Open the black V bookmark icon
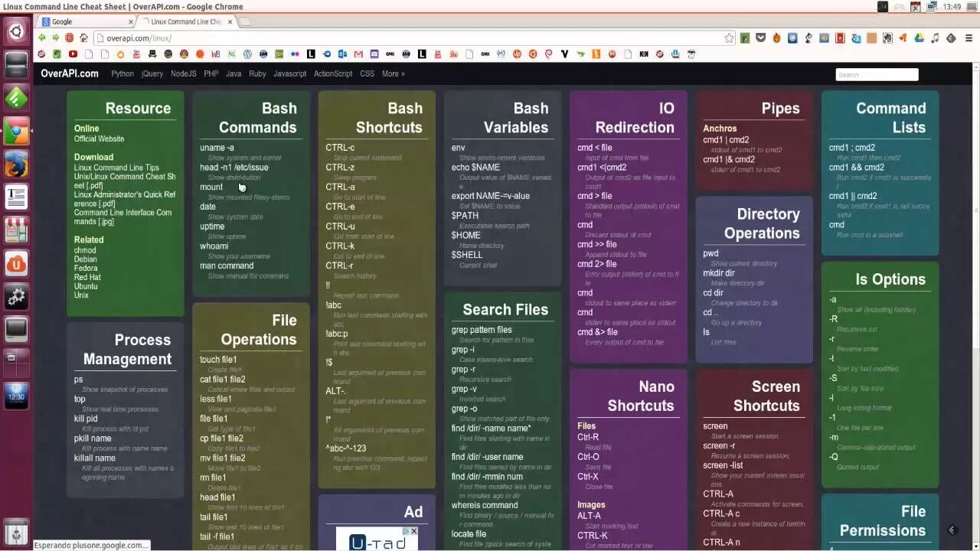Viewport: 980px width, 551px height. pyautogui.click(x=565, y=54)
